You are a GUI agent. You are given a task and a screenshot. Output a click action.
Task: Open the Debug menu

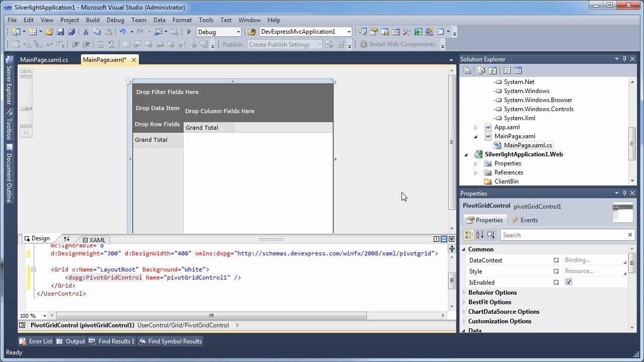click(115, 20)
